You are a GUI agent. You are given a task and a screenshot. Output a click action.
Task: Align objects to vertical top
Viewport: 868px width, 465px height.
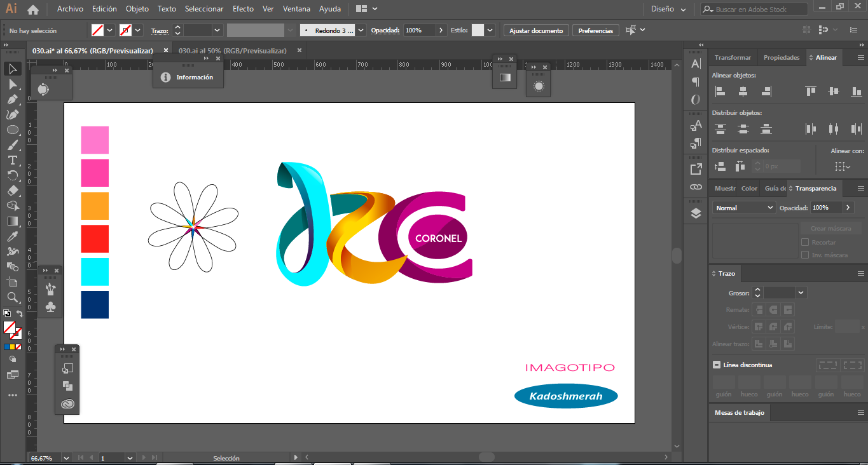(810, 91)
